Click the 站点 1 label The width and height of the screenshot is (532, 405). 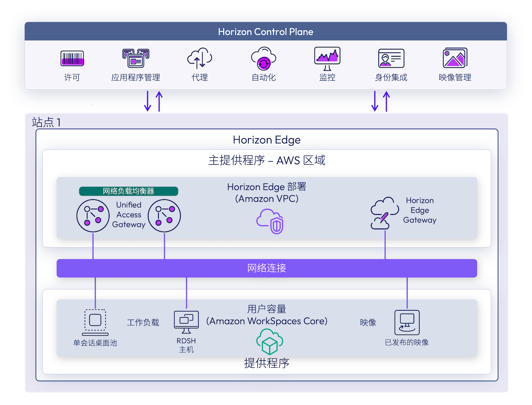pos(46,122)
